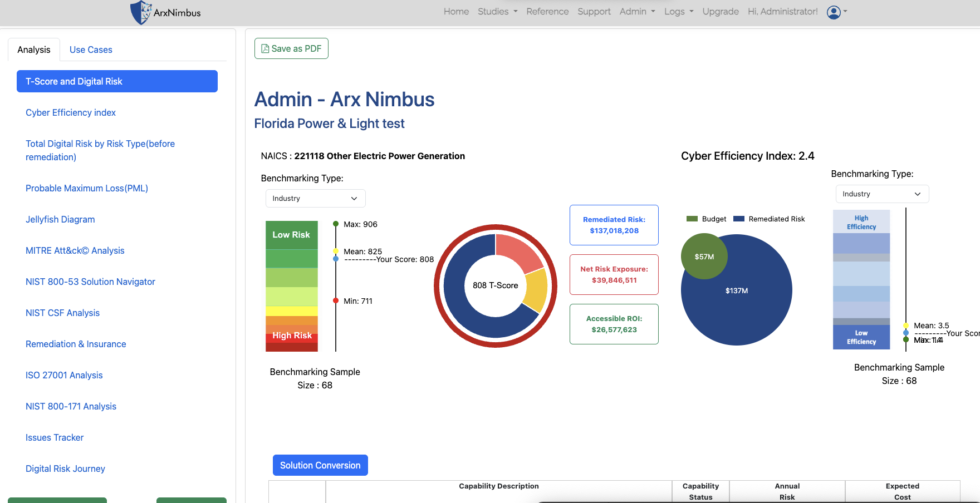Click the Hi, Administrator! greeting
Screen dimensions: 980x503
pos(782,12)
